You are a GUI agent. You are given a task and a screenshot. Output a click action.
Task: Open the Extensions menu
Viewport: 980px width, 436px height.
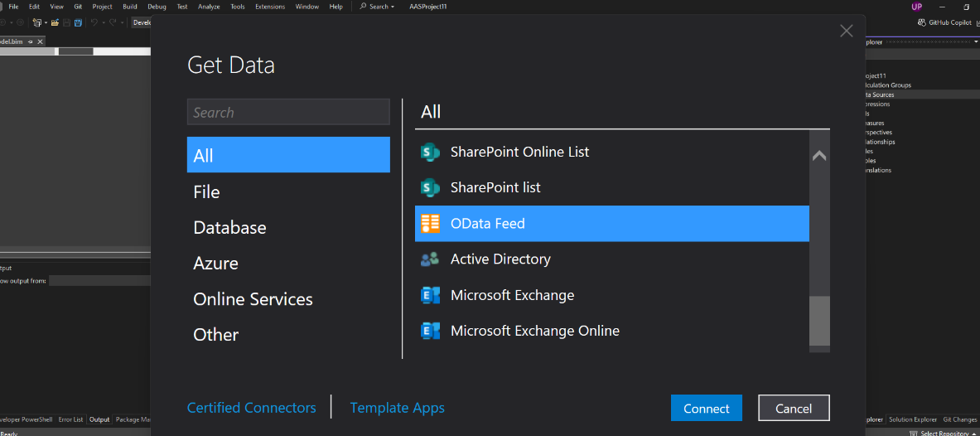270,7
